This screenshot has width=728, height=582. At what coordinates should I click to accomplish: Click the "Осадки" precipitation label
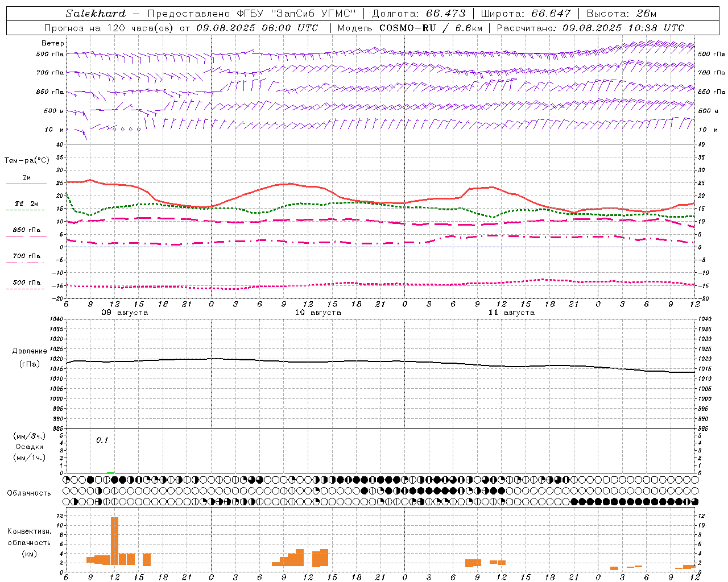click(30, 447)
